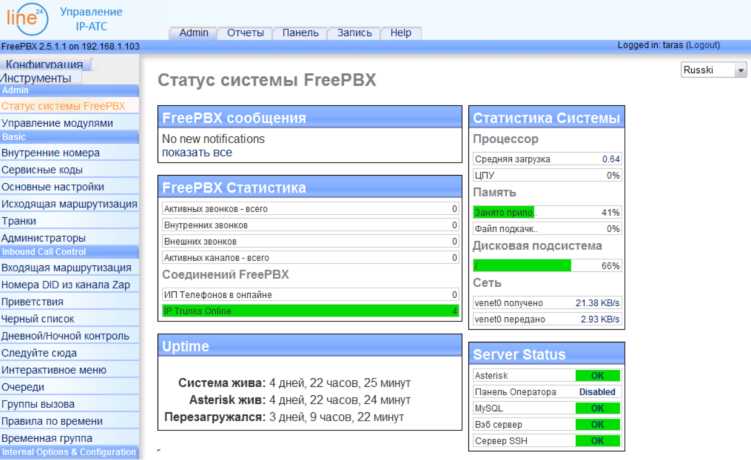Go to Дневной/Ночной контроль
The image size is (751, 460).
pyautogui.click(x=65, y=336)
